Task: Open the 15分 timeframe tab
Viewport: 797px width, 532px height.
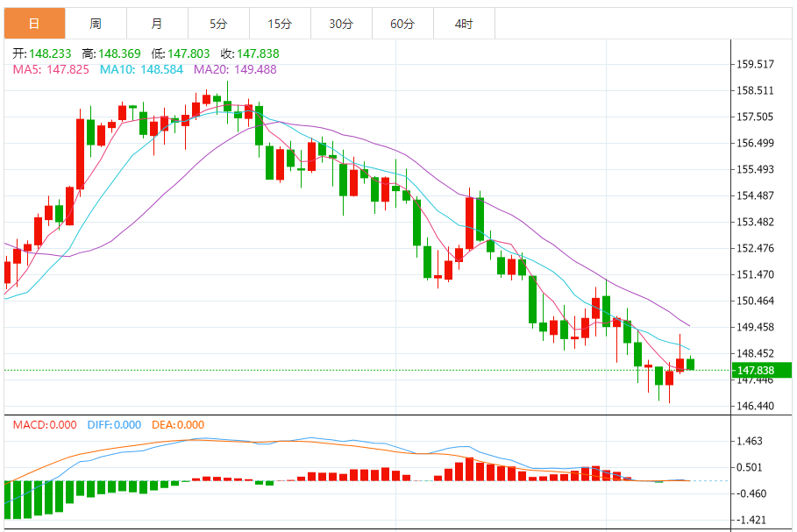Action: point(280,24)
